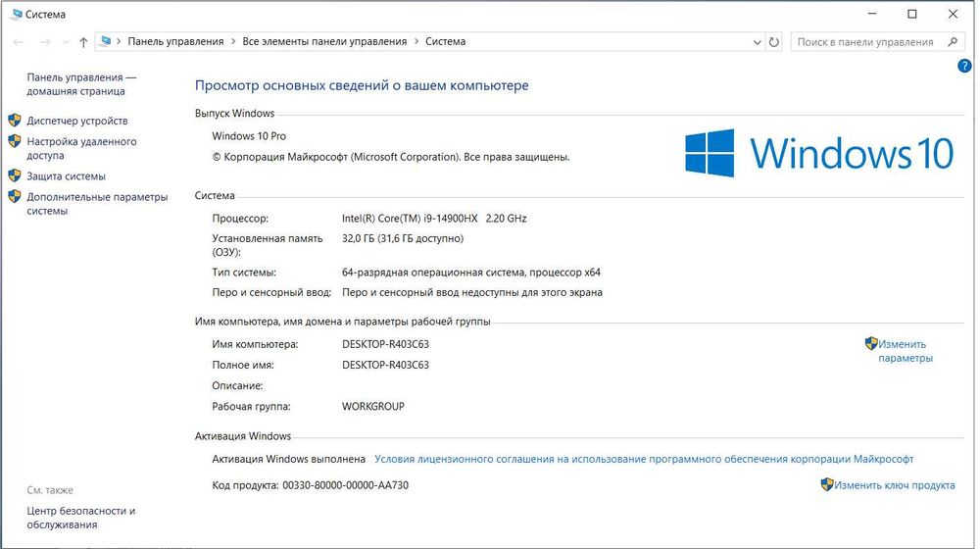Open 'Диспетчер устройств' link

[76, 121]
